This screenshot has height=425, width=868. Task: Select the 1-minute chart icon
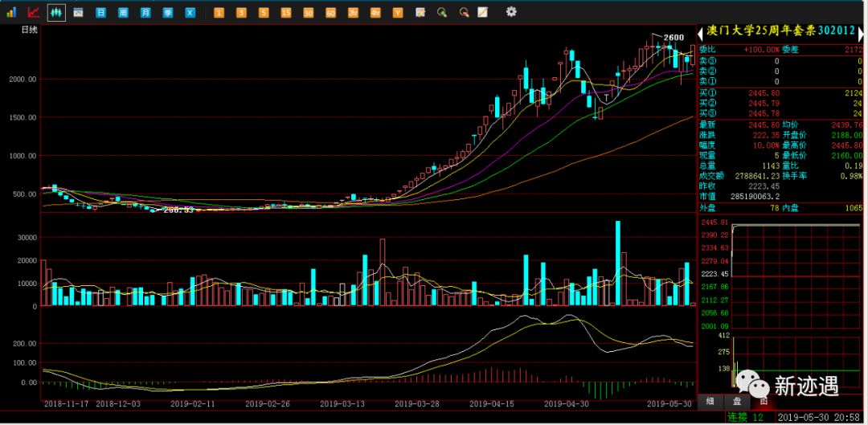219,12
